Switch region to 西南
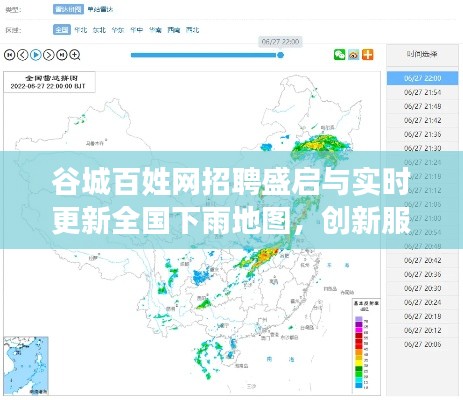 (174, 30)
